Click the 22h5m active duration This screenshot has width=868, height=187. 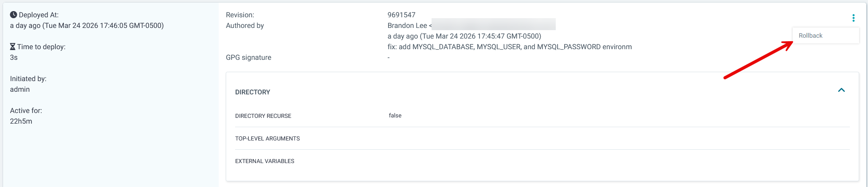coord(21,121)
